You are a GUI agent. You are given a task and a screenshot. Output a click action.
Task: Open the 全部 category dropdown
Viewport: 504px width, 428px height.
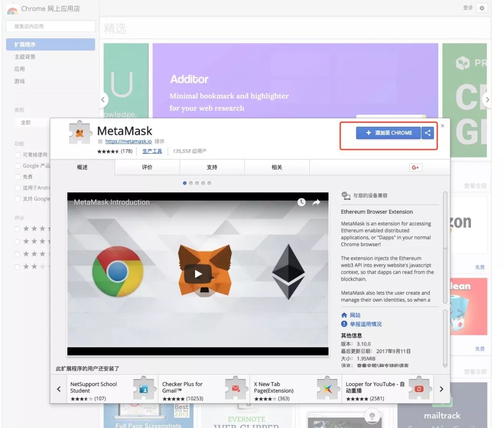point(32,122)
